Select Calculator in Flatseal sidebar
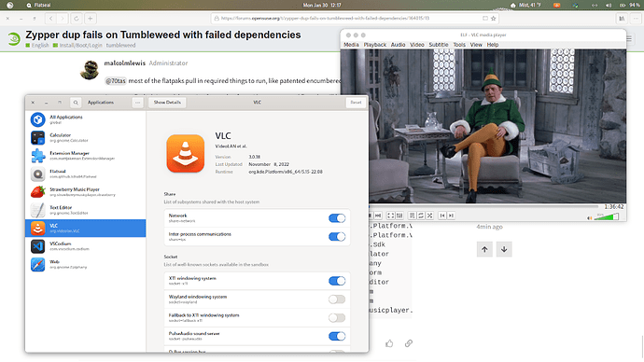644x362 pixels. 86,138
